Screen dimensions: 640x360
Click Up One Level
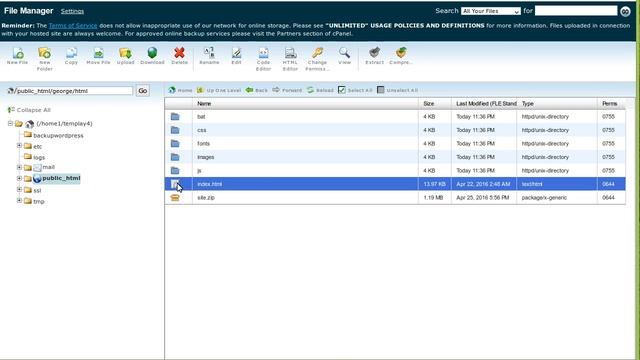pyautogui.click(x=219, y=90)
